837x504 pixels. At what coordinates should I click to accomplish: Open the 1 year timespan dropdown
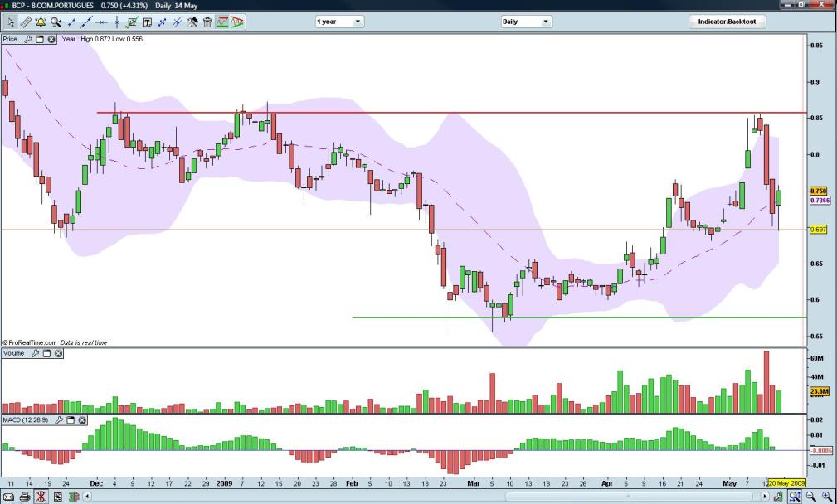pyautogui.click(x=339, y=22)
